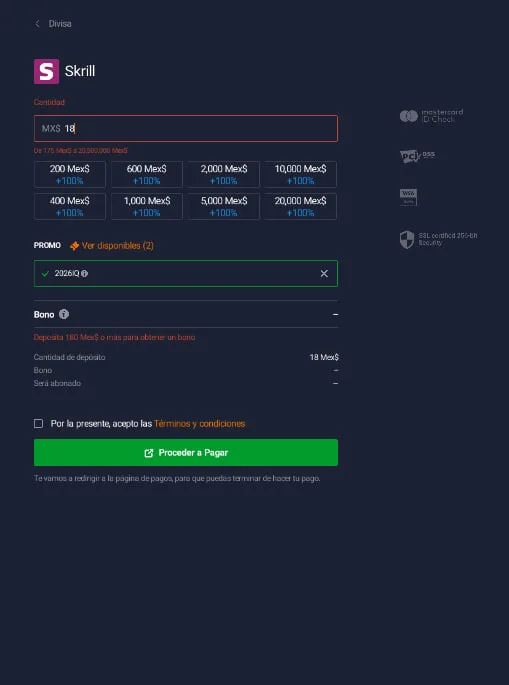Accept the Términos y condiciones checkbox

tap(38, 423)
